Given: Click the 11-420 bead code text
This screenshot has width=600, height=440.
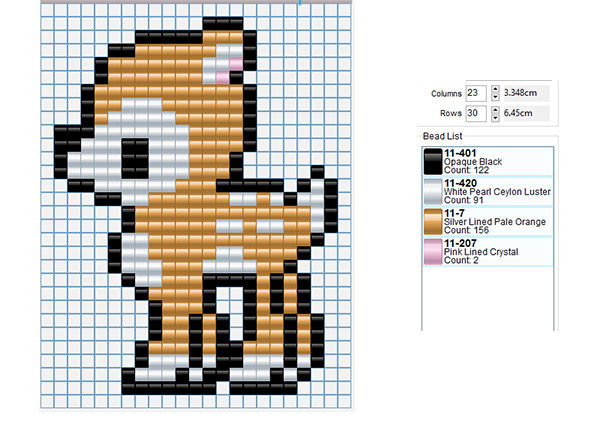Looking at the screenshot, I should pos(460,183).
